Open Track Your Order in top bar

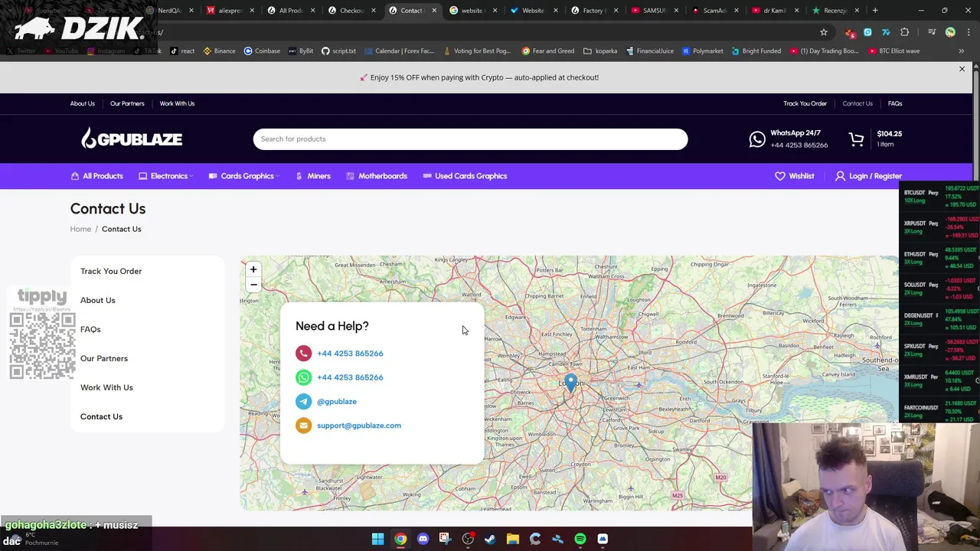click(x=805, y=103)
